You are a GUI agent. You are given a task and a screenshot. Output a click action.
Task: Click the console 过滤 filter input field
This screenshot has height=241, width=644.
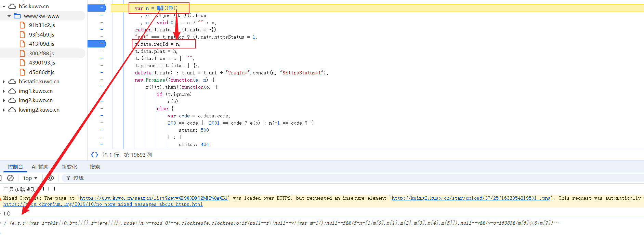coord(205,178)
